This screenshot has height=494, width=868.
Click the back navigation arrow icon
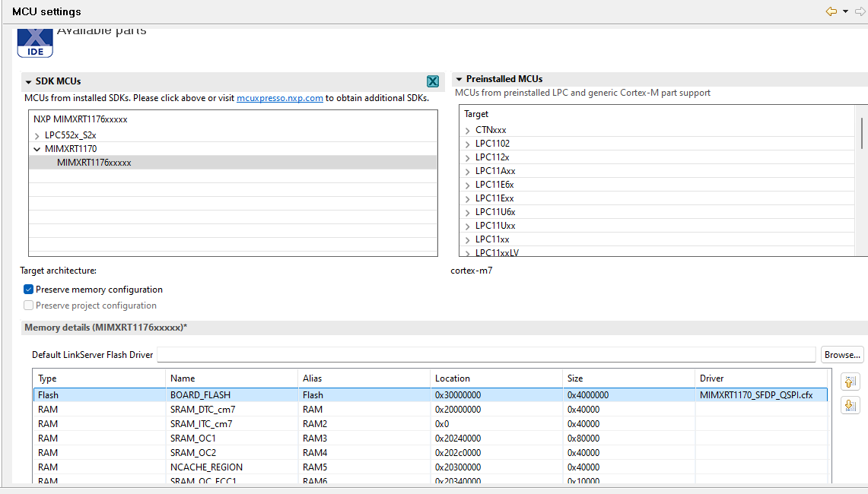point(831,11)
